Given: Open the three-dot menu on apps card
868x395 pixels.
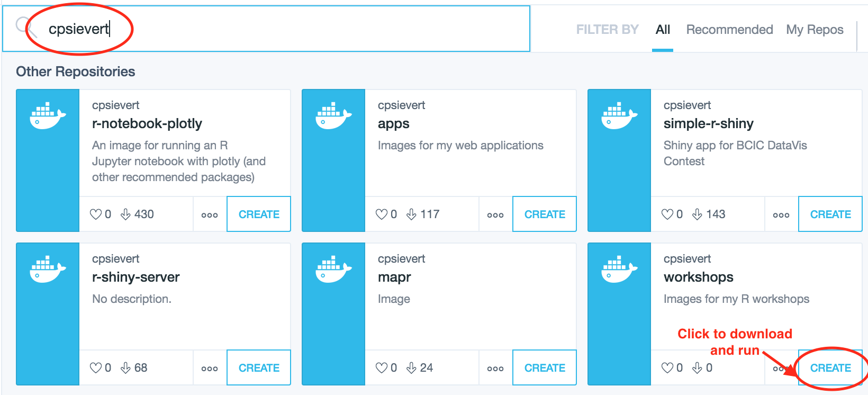Looking at the screenshot, I should (495, 215).
